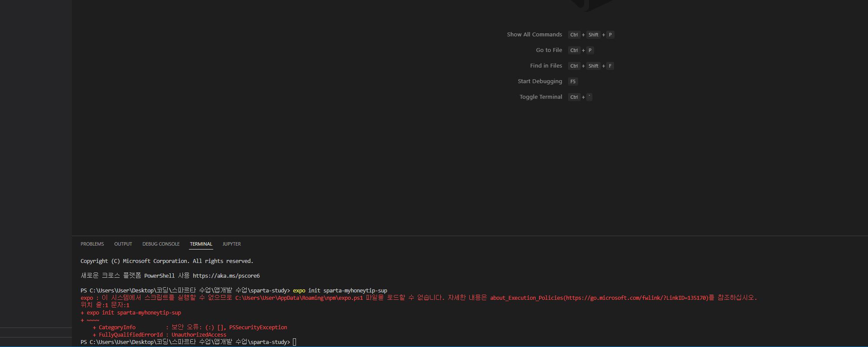
Task: Click the yellow expo command in terminal
Action: (x=299, y=291)
